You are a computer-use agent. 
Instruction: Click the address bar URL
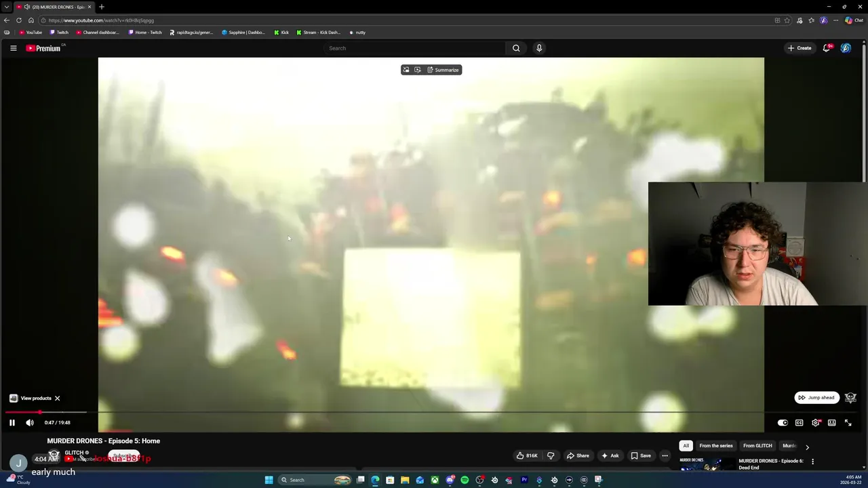(x=102, y=20)
